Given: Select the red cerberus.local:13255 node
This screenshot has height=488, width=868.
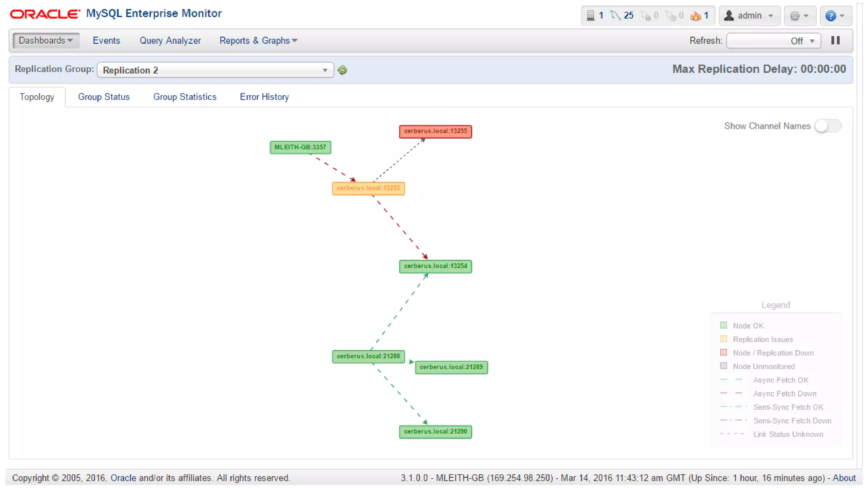Looking at the screenshot, I should [x=435, y=131].
